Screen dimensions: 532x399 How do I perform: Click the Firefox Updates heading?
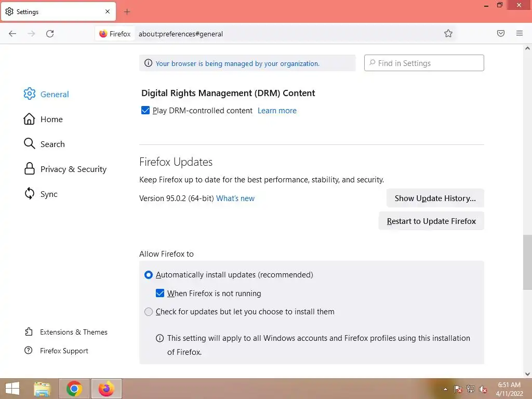(176, 162)
